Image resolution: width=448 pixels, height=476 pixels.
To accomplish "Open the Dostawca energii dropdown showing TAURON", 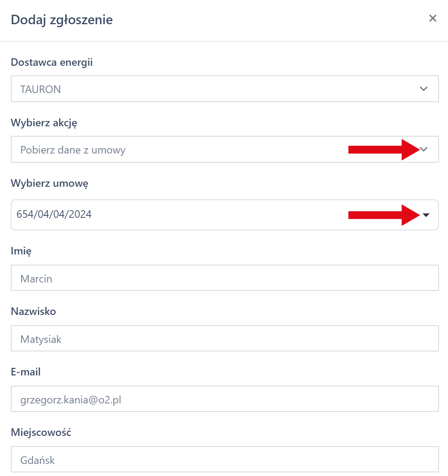I will point(224,89).
